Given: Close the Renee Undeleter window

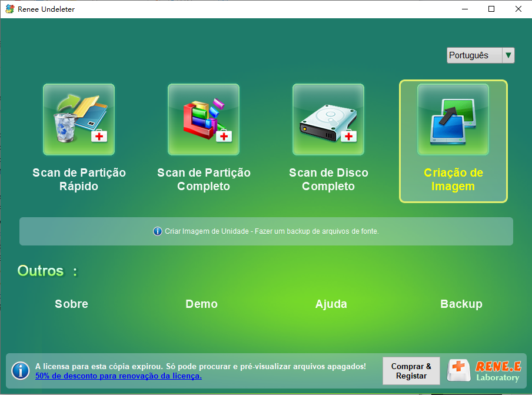Looking at the screenshot, I should pyautogui.click(x=518, y=9).
